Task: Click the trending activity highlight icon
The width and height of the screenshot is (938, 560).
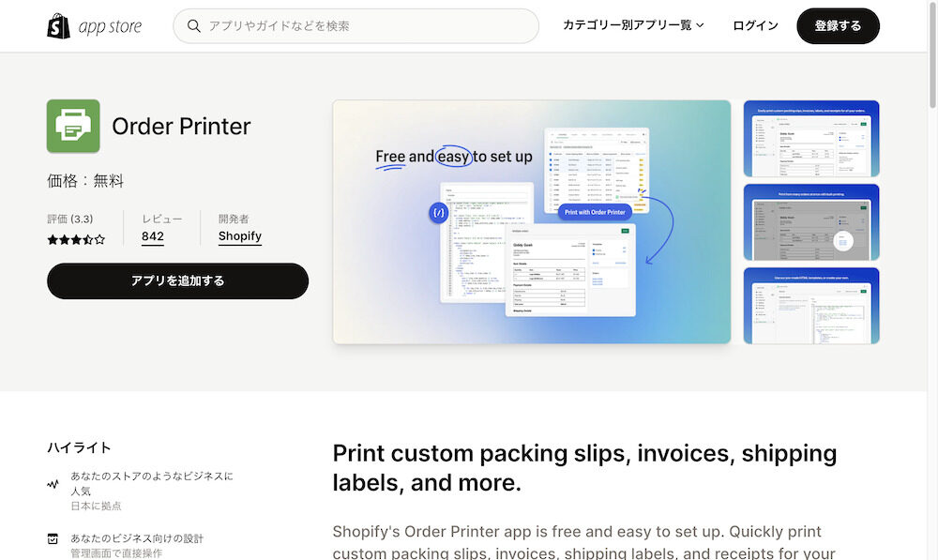Action: [53, 483]
